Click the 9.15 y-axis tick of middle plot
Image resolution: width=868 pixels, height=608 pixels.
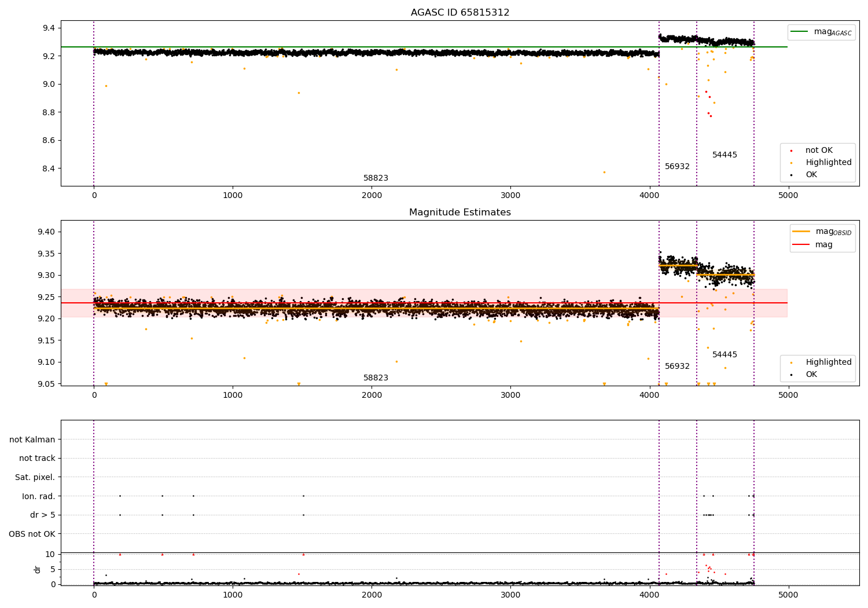pyautogui.click(x=46, y=340)
